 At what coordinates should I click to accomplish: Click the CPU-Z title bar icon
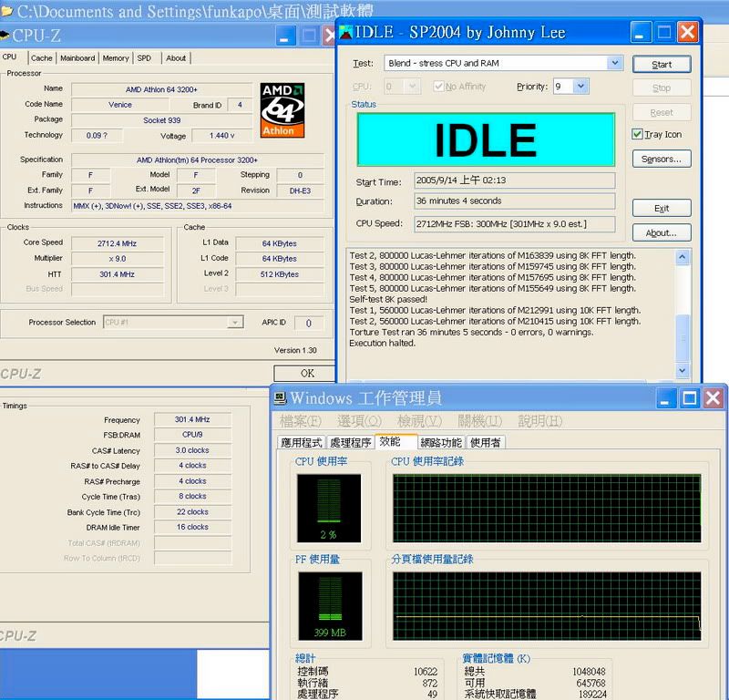[5, 36]
